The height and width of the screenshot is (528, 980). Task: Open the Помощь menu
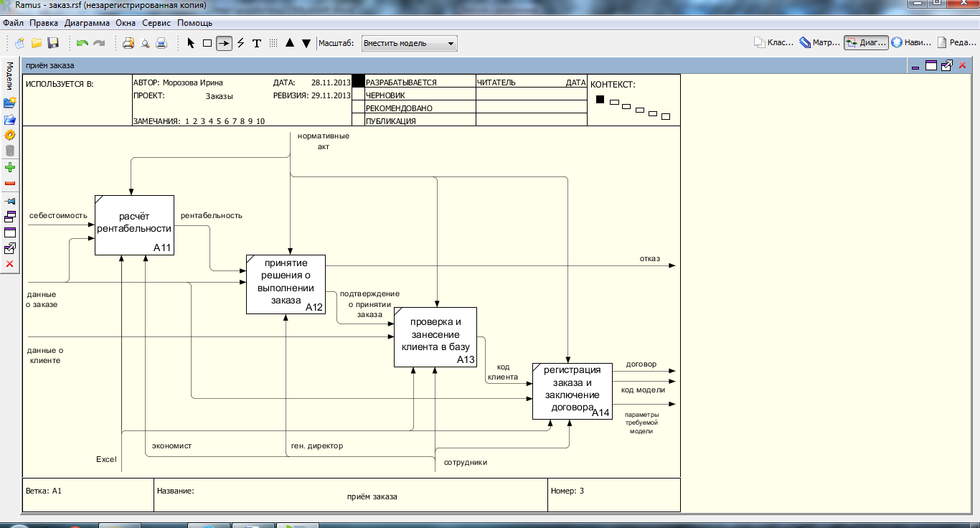click(x=194, y=23)
